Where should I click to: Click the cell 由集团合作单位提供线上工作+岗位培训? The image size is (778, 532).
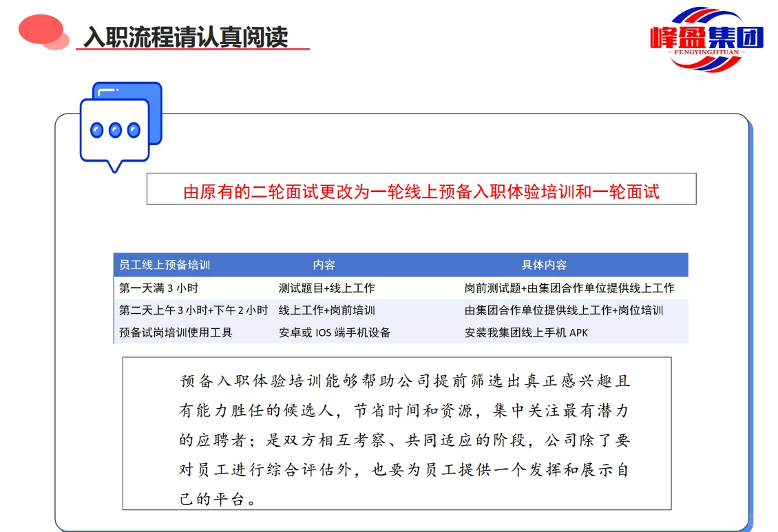tap(564, 310)
